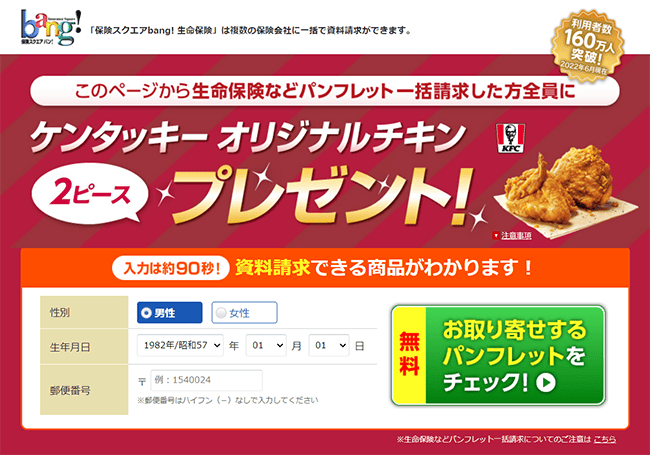Click the red triangle icon beside 注意事項
This screenshot has width=650, height=455.
click(x=496, y=235)
